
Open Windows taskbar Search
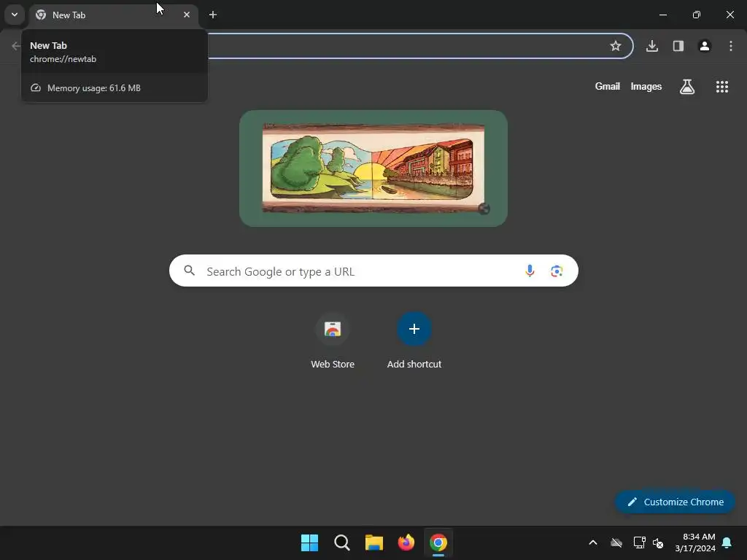click(342, 542)
